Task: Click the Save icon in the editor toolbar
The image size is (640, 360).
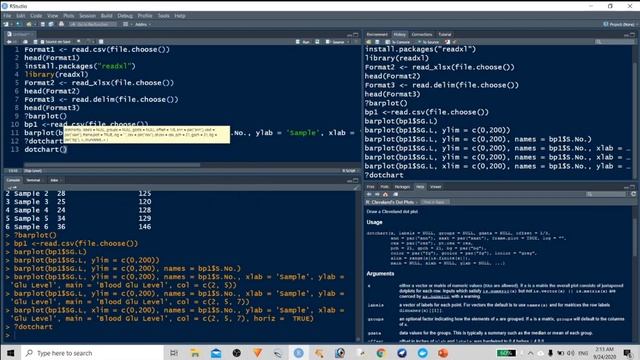Action: tap(35, 42)
